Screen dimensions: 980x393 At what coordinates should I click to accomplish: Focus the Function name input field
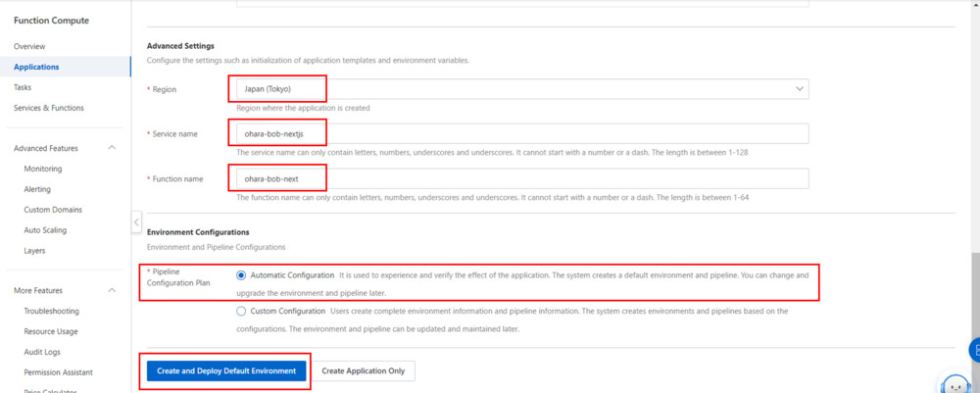[x=522, y=178]
